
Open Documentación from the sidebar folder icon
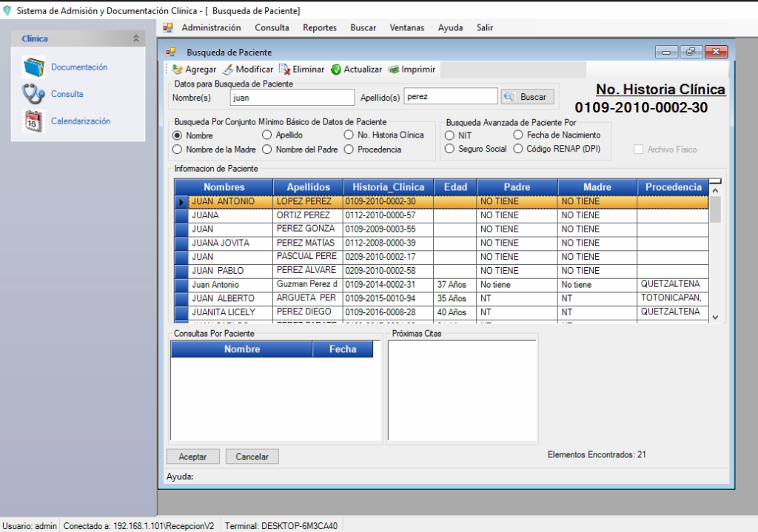click(33, 67)
